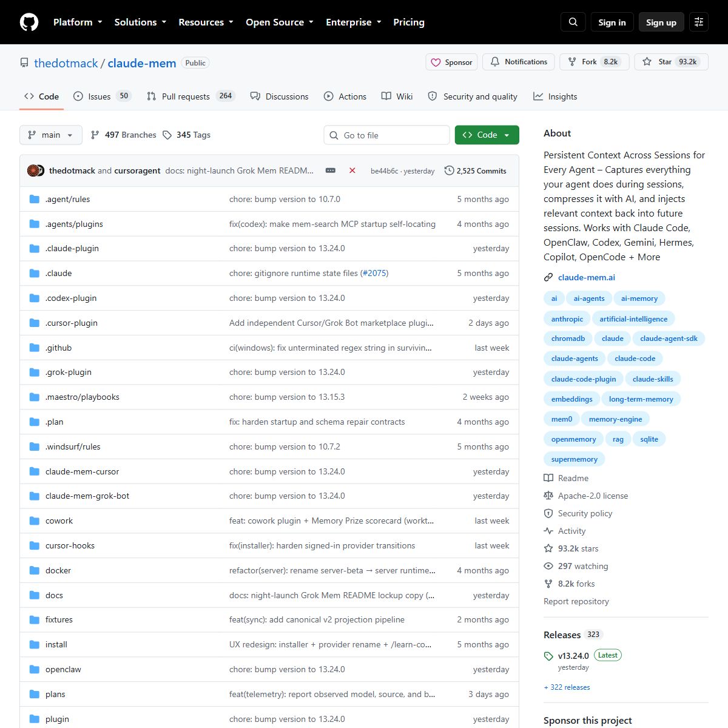Screen dimensions: 728x728
Task: Click the folder icon for .grok-plugin
Action: coord(35,372)
